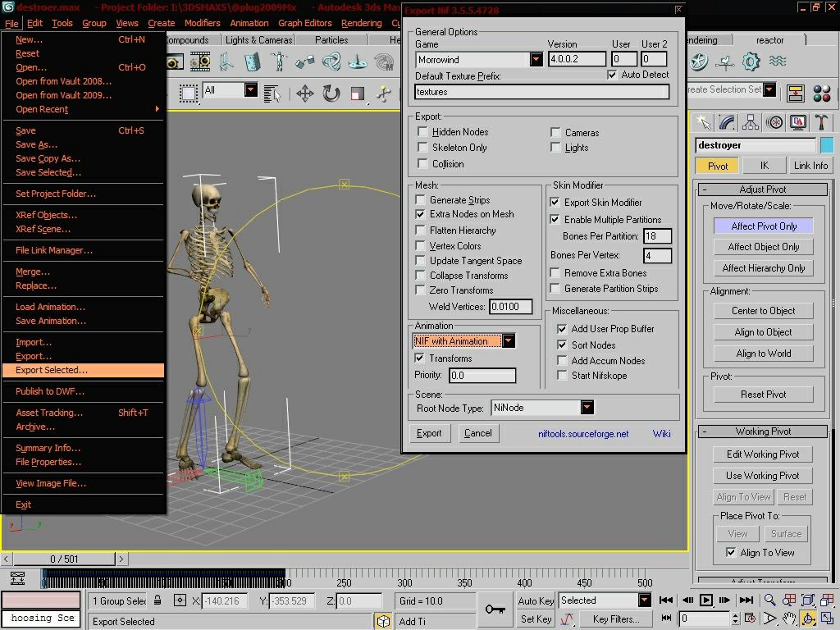Image resolution: width=840 pixels, height=630 pixels.
Task: Open the All selection filter dropdown
Action: click(251, 90)
